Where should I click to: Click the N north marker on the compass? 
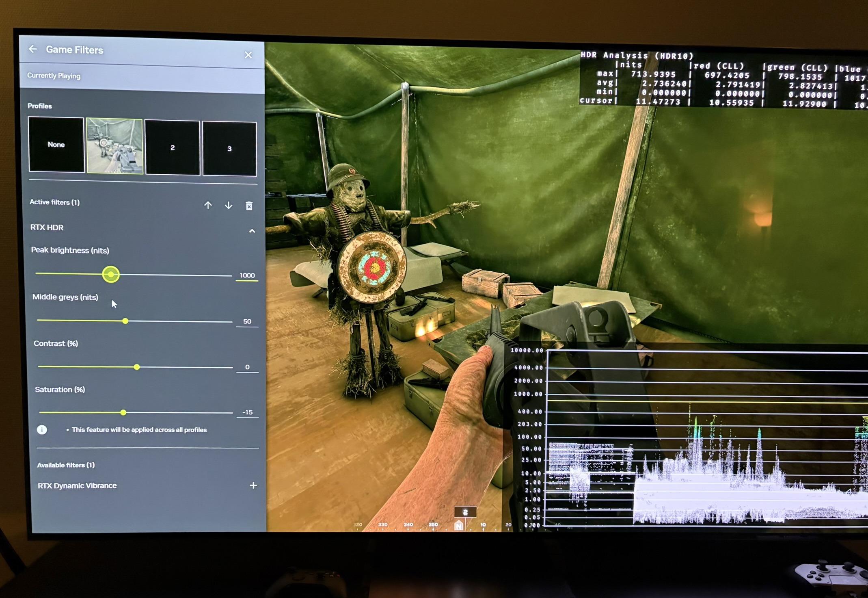459,526
